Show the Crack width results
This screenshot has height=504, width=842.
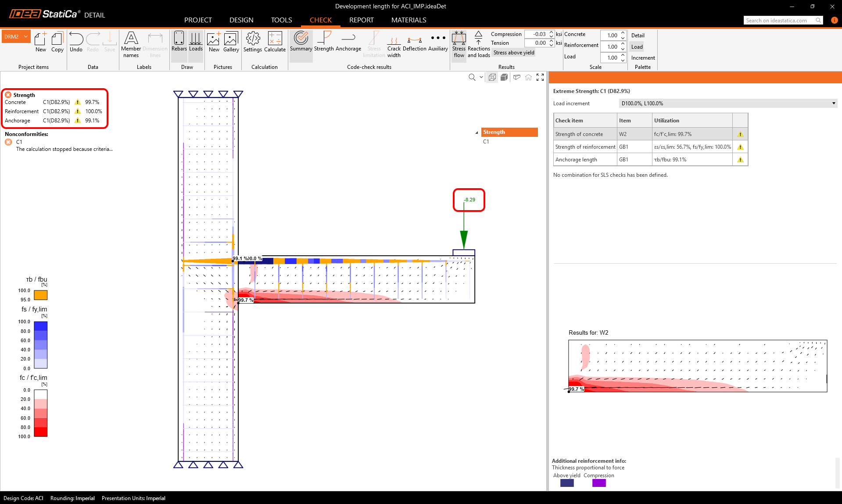point(394,46)
